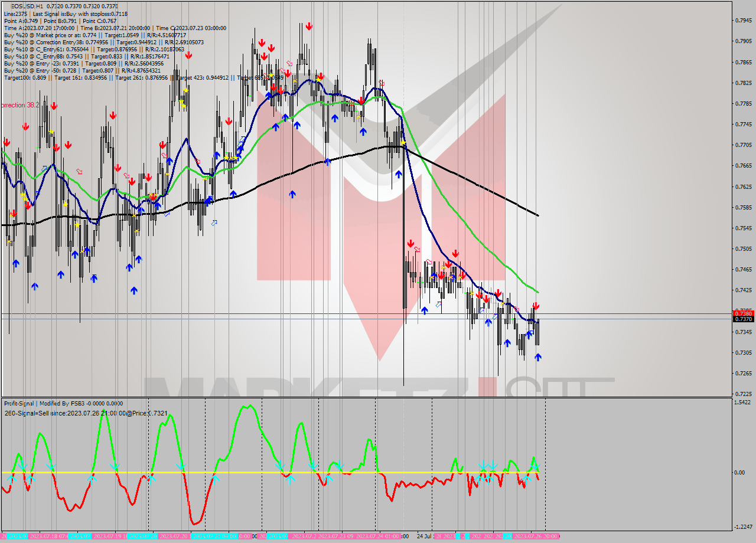Image resolution: width=756 pixels, height=543 pixels.
Task: Click the black 0.7370 current price tag
Action: (x=744, y=319)
